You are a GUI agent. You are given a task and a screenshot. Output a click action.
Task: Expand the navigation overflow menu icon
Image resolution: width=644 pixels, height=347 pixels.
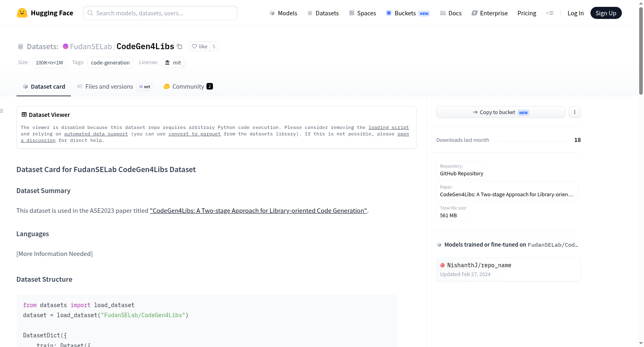(549, 13)
